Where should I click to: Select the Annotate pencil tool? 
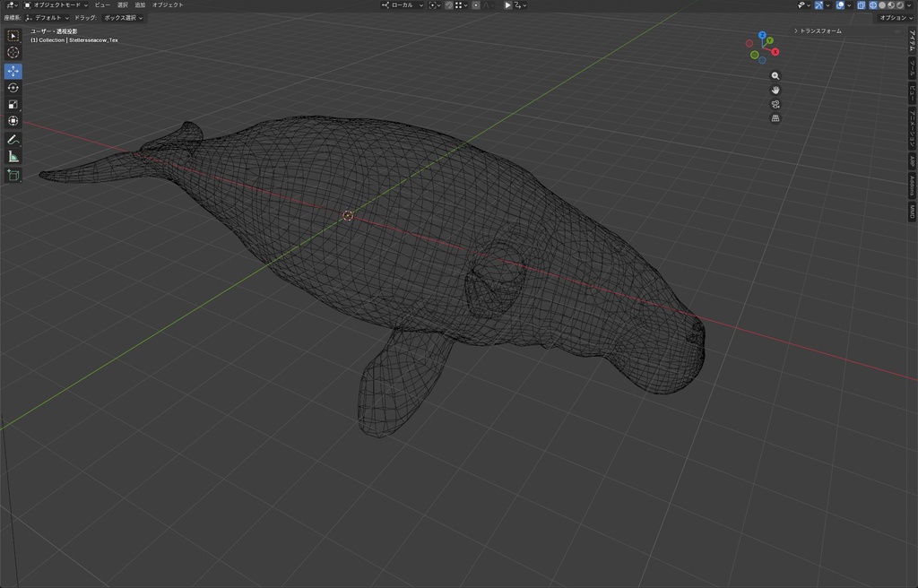(13, 140)
